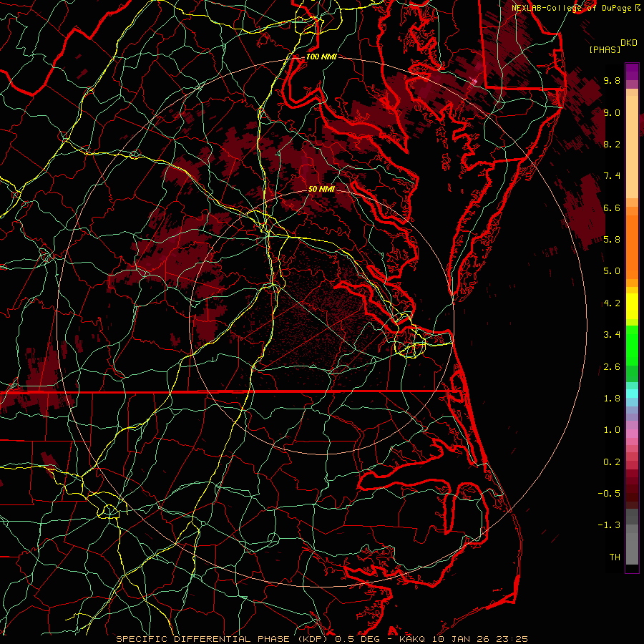Click the 3.4 scale label
This screenshot has width=644, height=644.
click(612, 335)
